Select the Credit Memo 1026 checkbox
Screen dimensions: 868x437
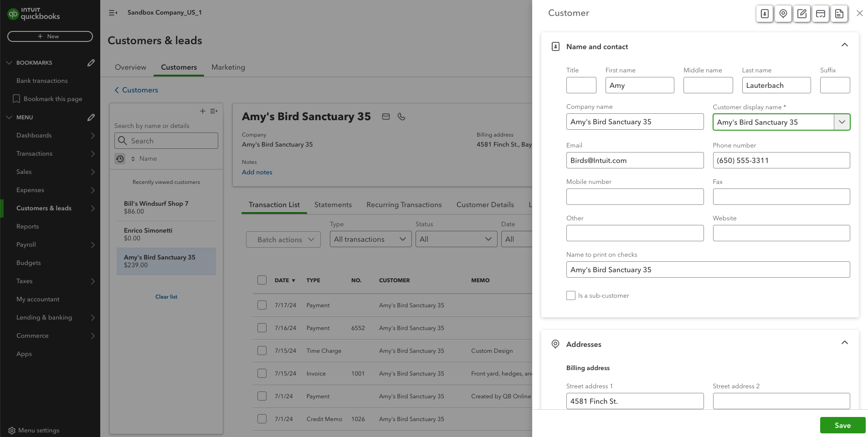(262, 419)
